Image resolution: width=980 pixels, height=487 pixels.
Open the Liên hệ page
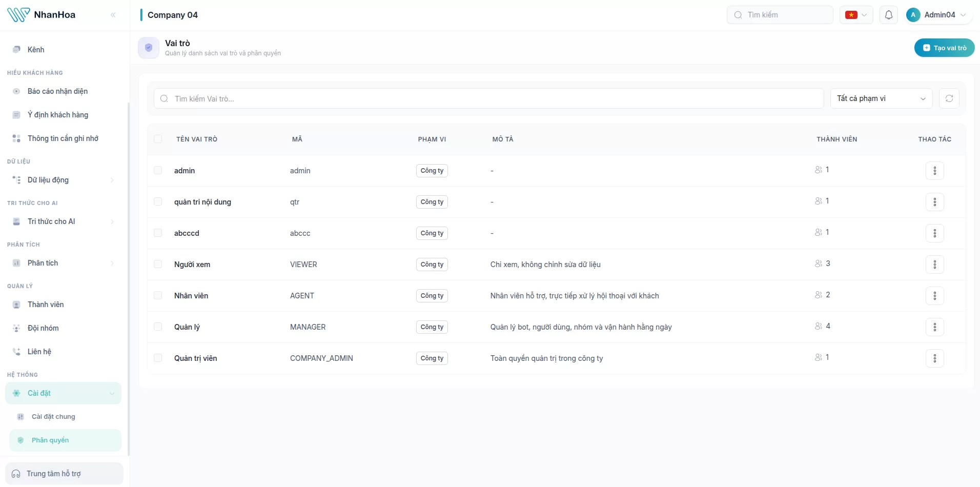coord(63,352)
